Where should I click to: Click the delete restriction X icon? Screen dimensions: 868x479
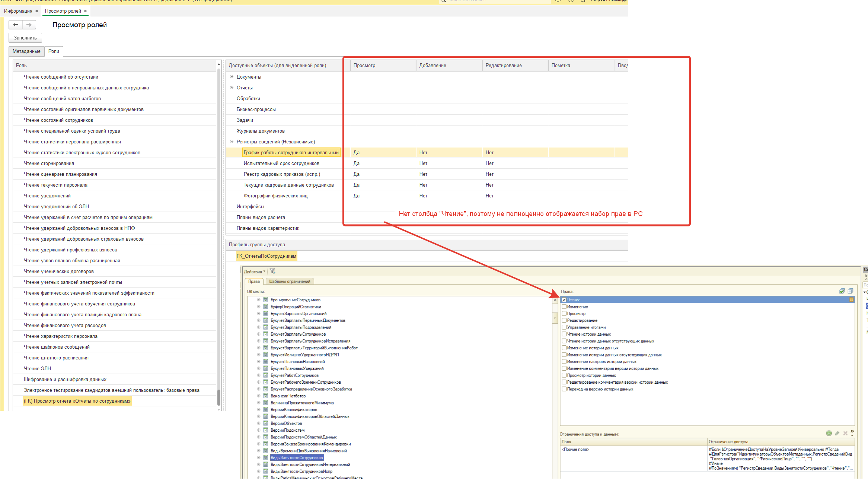coord(845,433)
